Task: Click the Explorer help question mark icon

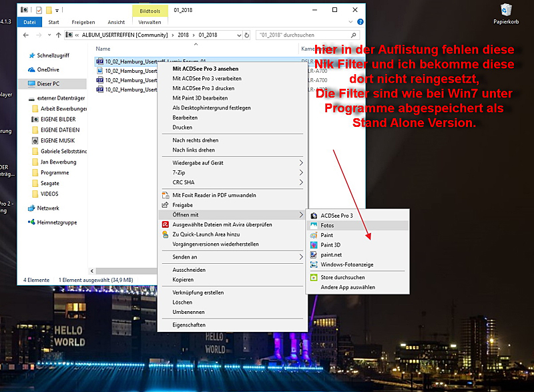Action: pos(360,22)
